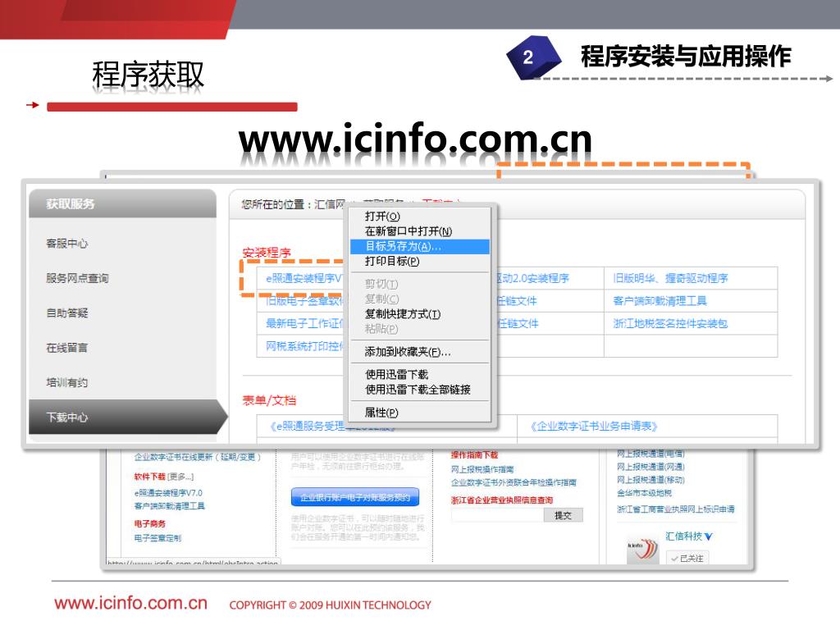Click the 提交 submit button

[563, 515]
